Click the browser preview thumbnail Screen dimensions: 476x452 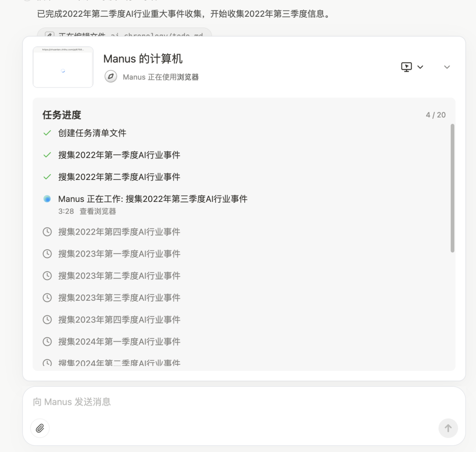(63, 67)
